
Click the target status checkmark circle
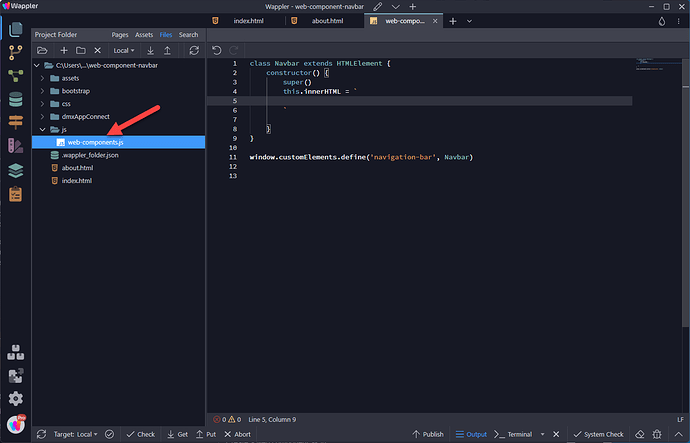click(110, 434)
